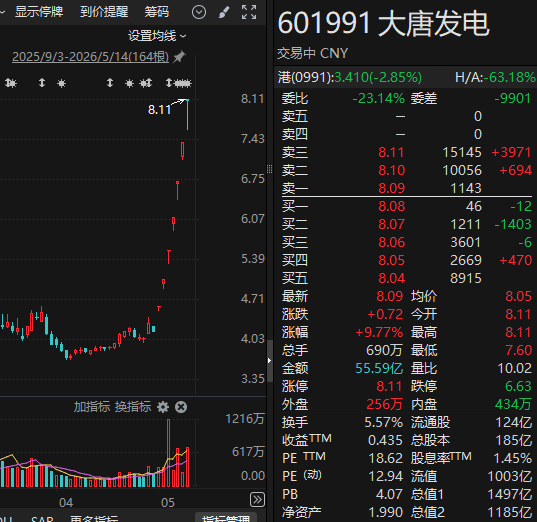
Task: Click the 股息率TTM value 1.45%
Action: pos(513,458)
